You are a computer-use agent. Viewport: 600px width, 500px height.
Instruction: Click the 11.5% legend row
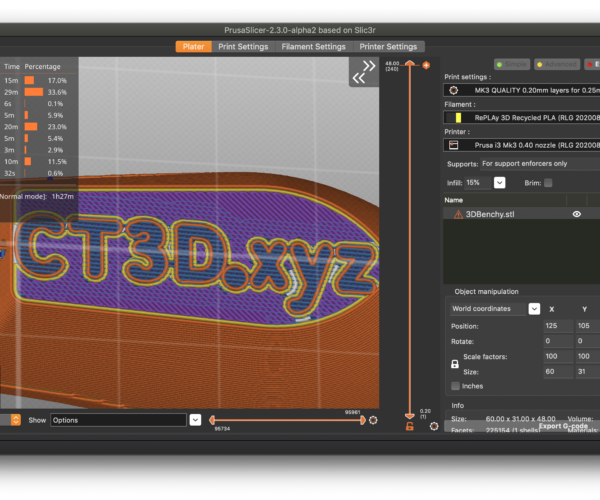(x=38, y=161)
